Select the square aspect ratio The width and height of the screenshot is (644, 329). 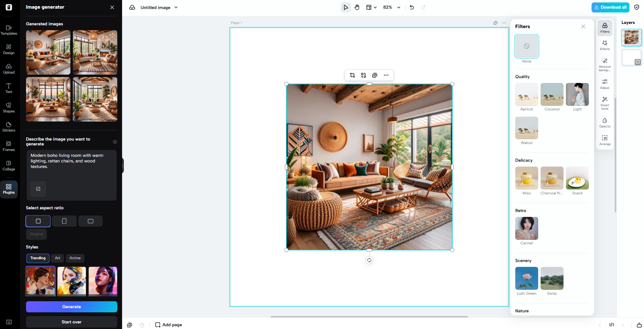[38, 221]
